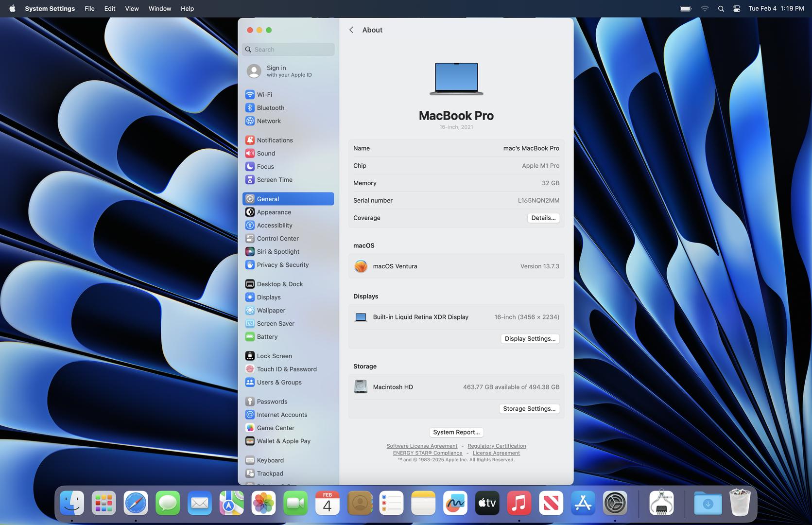Click Wi-Fi status icon in menu bar
The image size is (812, 525).
(x=705, y=8)
